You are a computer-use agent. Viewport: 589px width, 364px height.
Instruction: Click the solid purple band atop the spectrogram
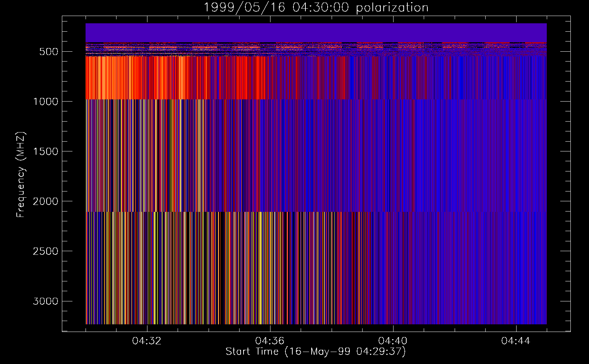pos(316,33)
